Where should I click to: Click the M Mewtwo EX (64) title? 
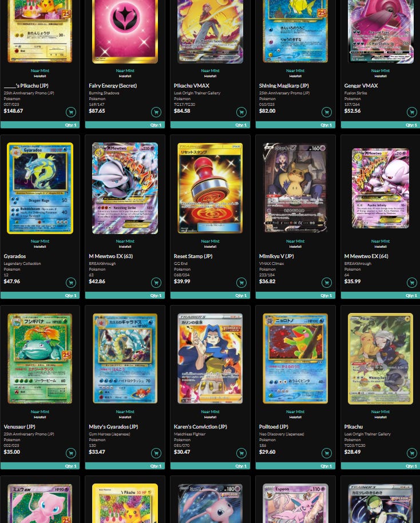pyautogui.click(x=366, y=256)
